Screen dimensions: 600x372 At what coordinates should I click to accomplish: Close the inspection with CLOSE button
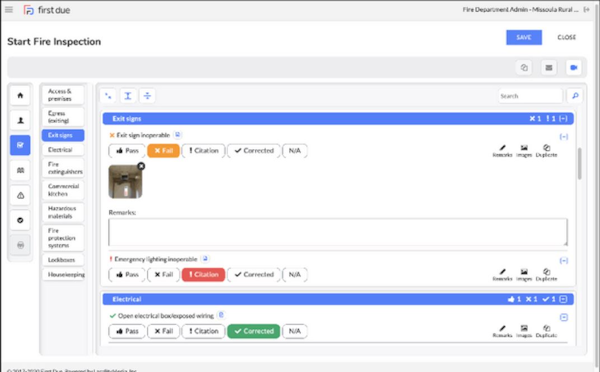coord(566,38)
